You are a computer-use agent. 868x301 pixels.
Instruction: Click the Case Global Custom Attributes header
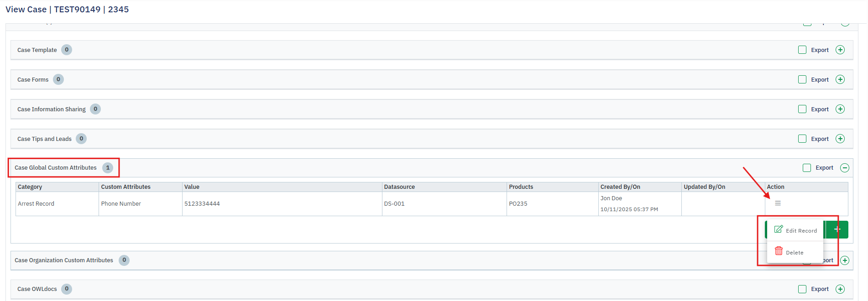click(x=56, y=168)
